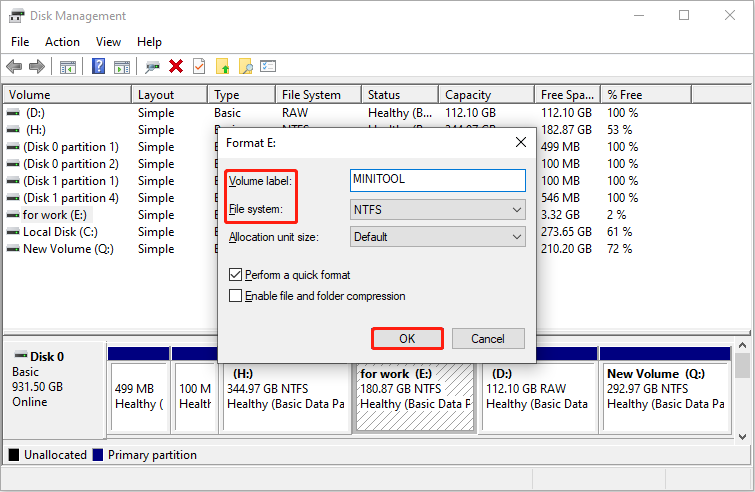Open the Help menu
This screenshot has width=755, height=492.
149,42
